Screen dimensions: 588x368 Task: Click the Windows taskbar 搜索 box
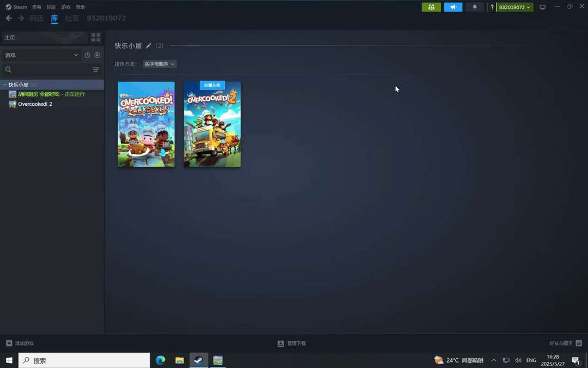[x=84, y=360]
